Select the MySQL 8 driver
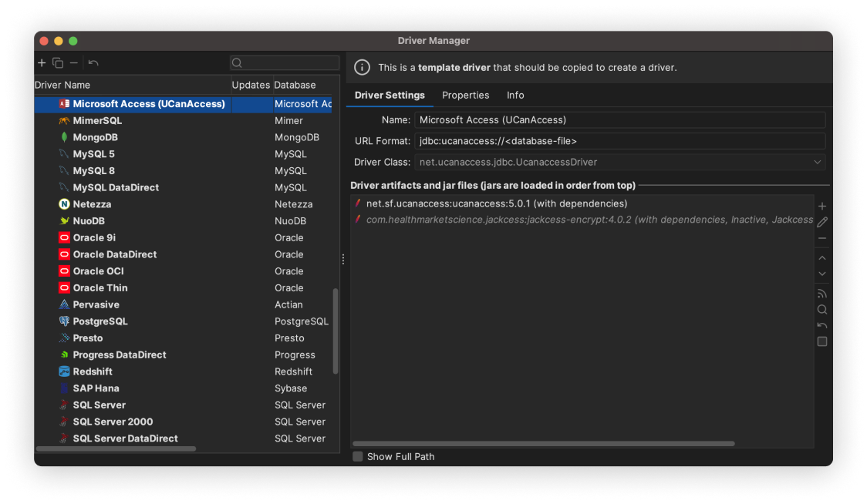The image size is (867, 504). coord(183,171)
